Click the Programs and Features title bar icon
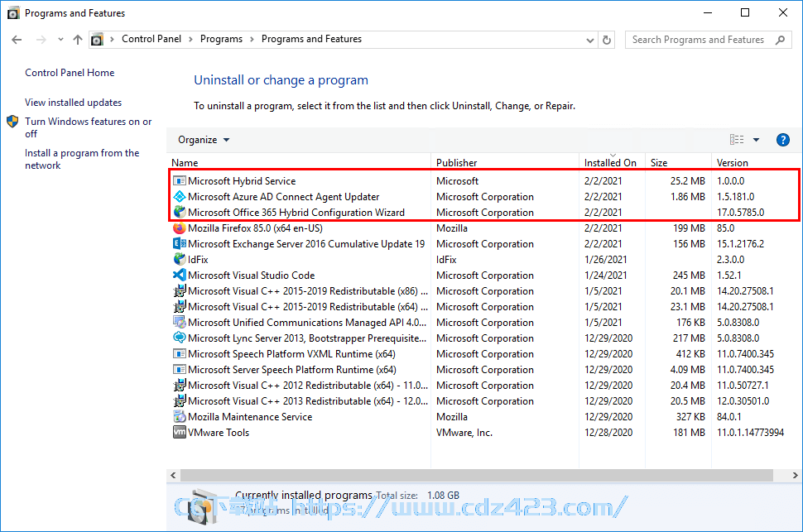The image size is (803, 532). (x=13, y=12)
